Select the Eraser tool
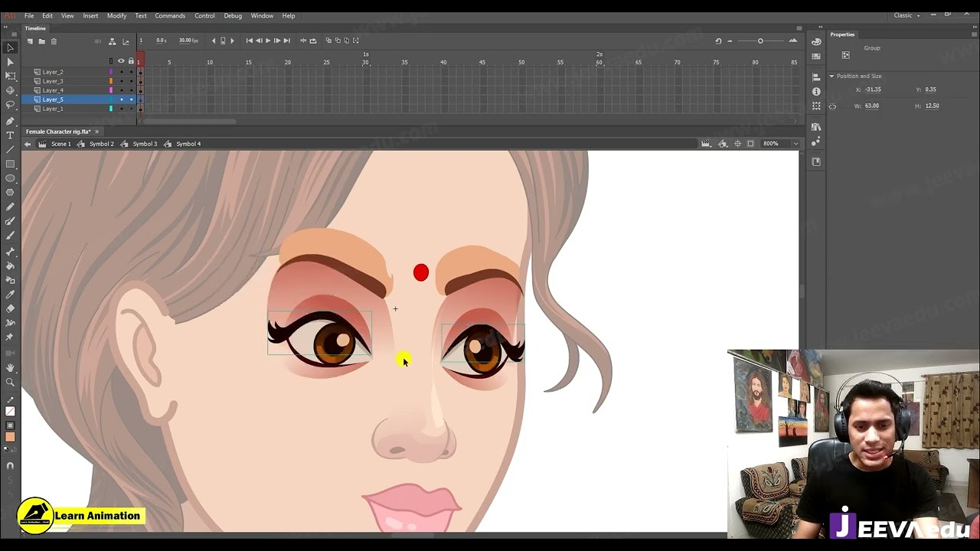The height and width of the screenshot is (551, 980). [x=10, y=308]
